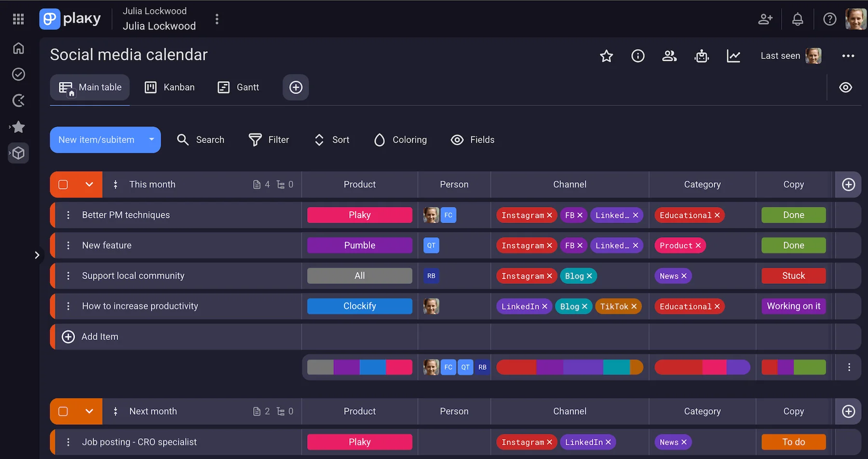The height and width of the screenshot is (459, 868).
Task: Open summary row options menu
Action: tap(849, 367)
